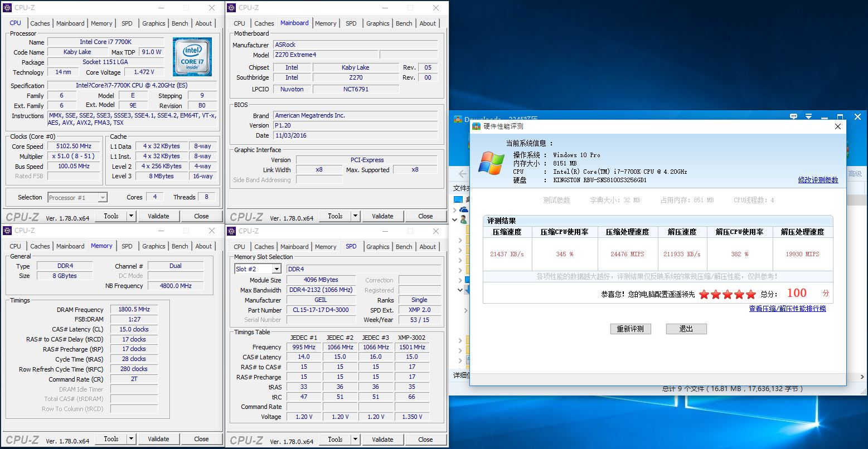Open Tools dropdown arrow in the Motherboard CPU-Z window
This screenshot has height=449, width=868.
coord(355,216)
